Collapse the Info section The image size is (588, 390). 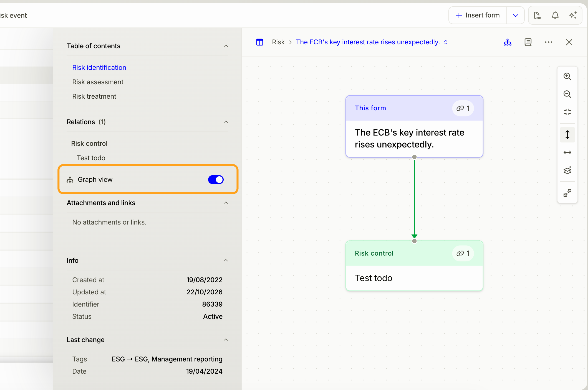click(x=226, y=261)
